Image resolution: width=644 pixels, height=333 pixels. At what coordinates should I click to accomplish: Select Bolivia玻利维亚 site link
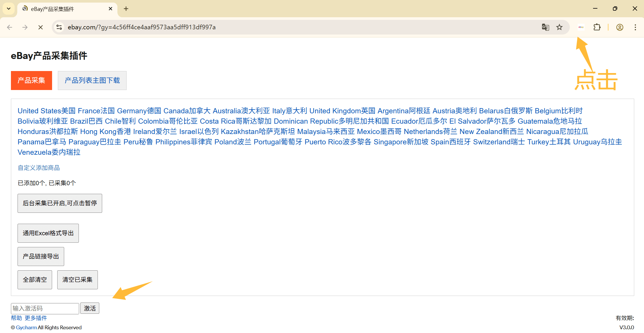(x=43, y=121)
